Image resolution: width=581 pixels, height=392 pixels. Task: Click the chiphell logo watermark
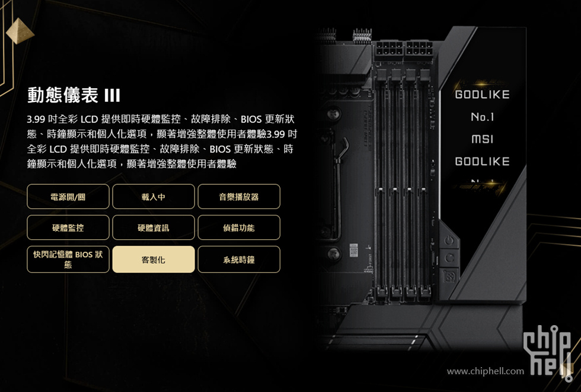pyautogui.click(x=548, y=352)
